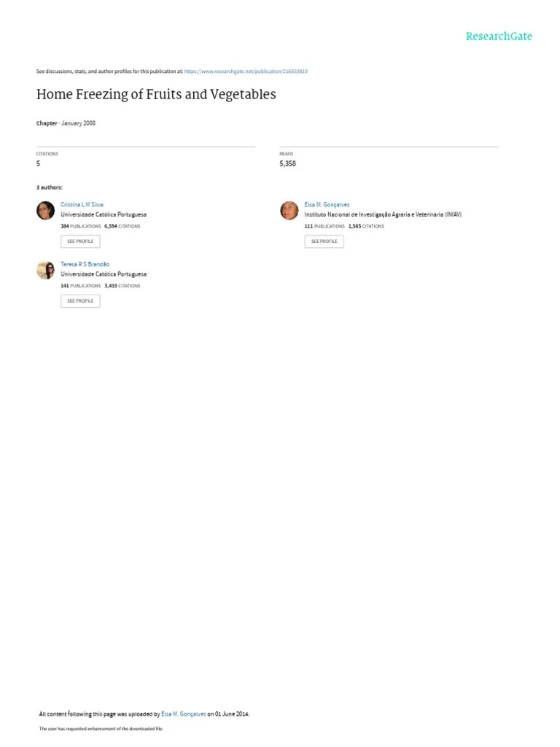Open uploader Elsa M. Gonçalves link in footer

click(x=183, y=714)
